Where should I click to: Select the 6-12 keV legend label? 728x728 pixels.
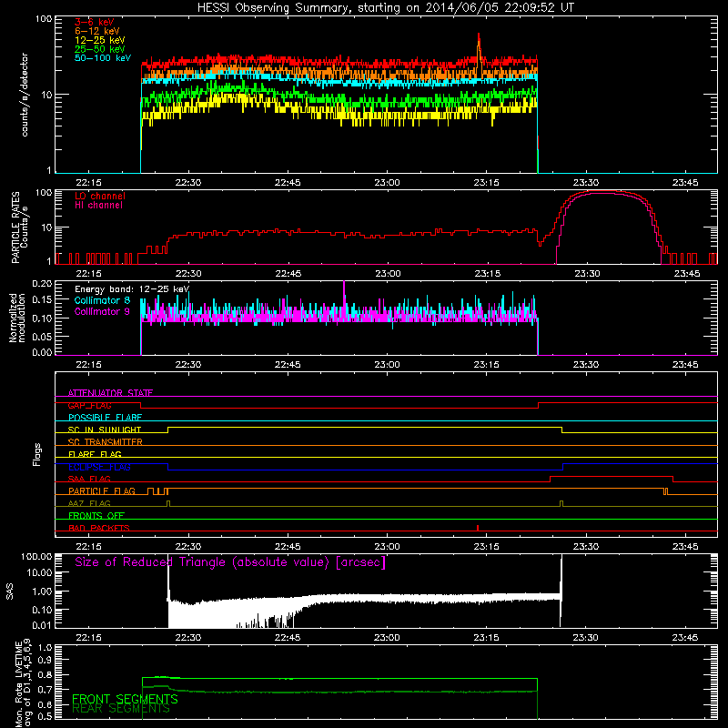(96, 31)
